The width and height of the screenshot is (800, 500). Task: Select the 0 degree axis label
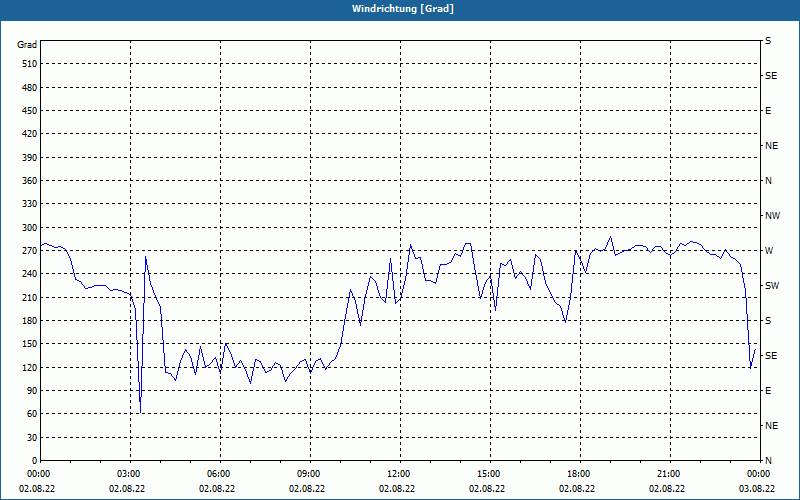click(x=35, y=461)
